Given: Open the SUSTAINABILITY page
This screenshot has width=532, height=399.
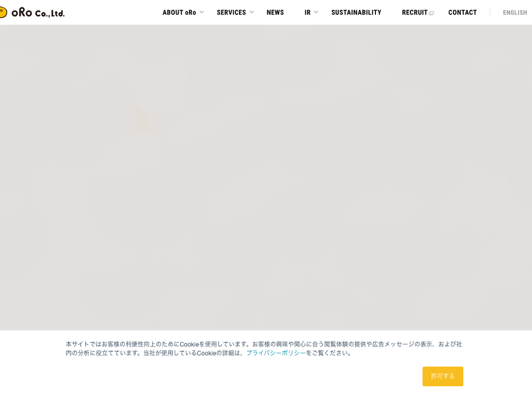Looking at the screenshot, I should click(356, 12).
